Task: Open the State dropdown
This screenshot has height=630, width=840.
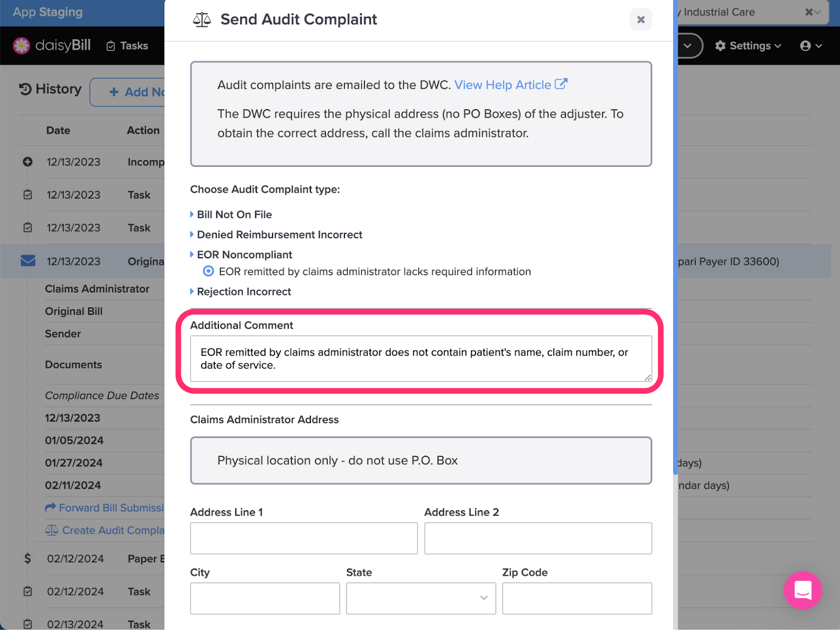Action: [421, 598]
